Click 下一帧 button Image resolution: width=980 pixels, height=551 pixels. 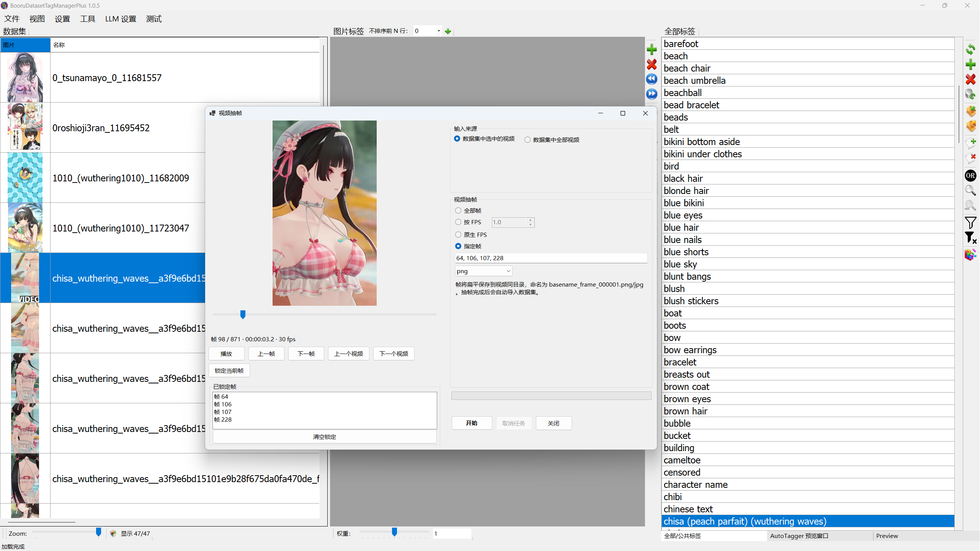click(x=306, y=354)
